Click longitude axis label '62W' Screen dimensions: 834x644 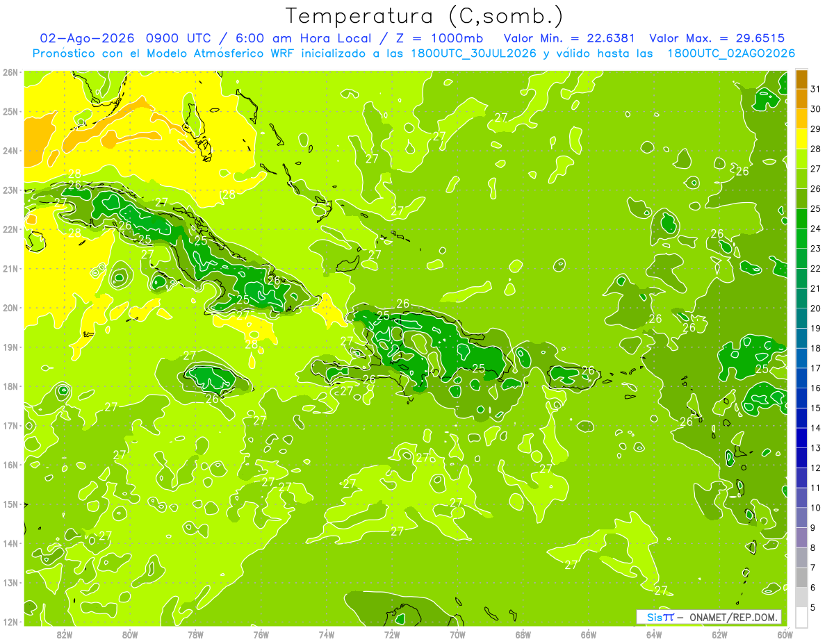[x=719, y=635]
